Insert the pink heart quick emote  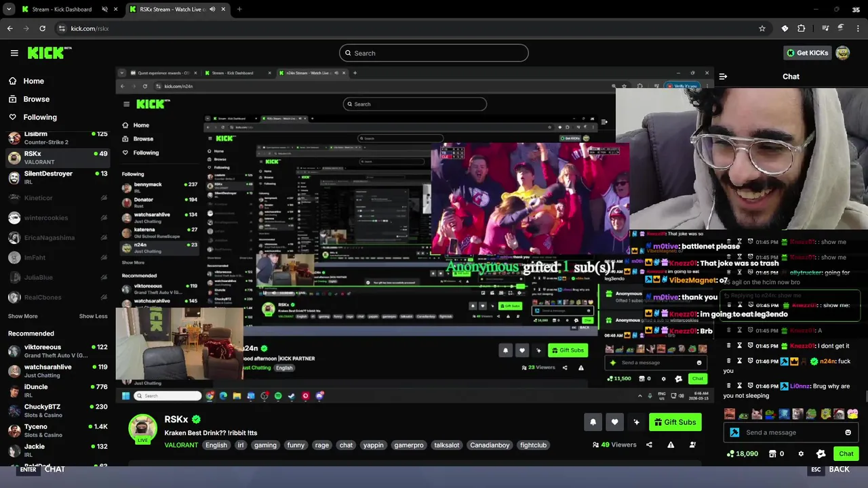852,414
